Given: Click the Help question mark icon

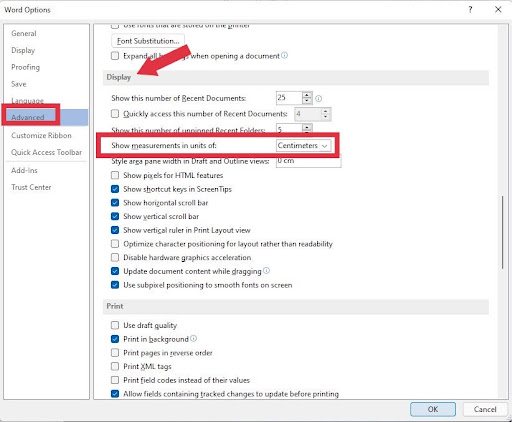Looking at the screenshot, I should 470,9.
